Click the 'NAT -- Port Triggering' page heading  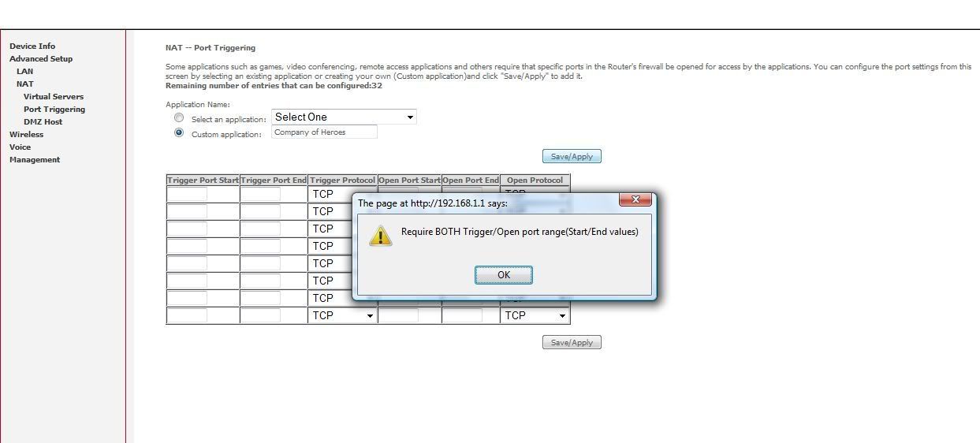211,48
